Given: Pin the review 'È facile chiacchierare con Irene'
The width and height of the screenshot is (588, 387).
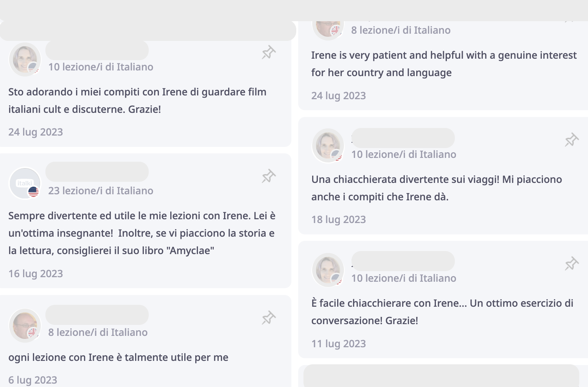Looking at the screenshot, I should [x=572, y=264].
